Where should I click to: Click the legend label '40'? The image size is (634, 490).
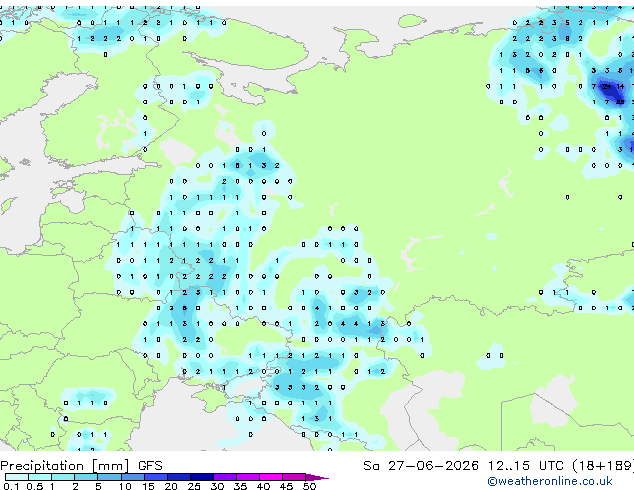[x=263, y=486]
